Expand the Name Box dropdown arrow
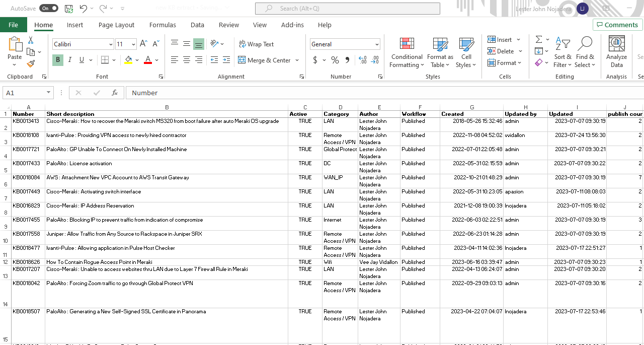The image size is (644, 345). click(x=49, y=93)
